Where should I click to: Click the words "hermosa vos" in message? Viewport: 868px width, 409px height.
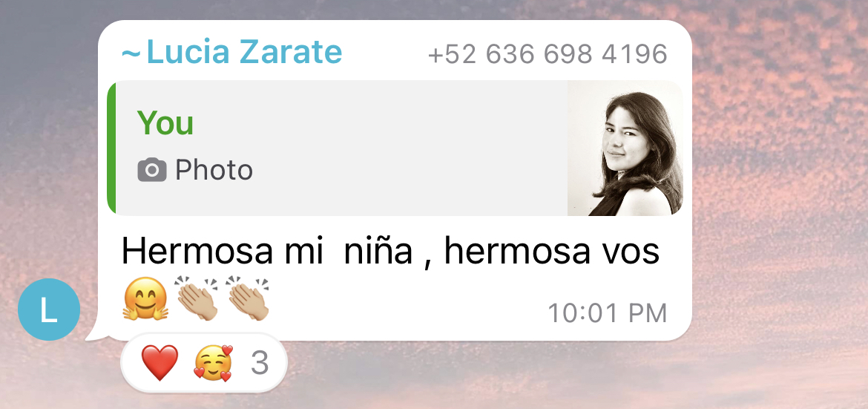(552, 250)
